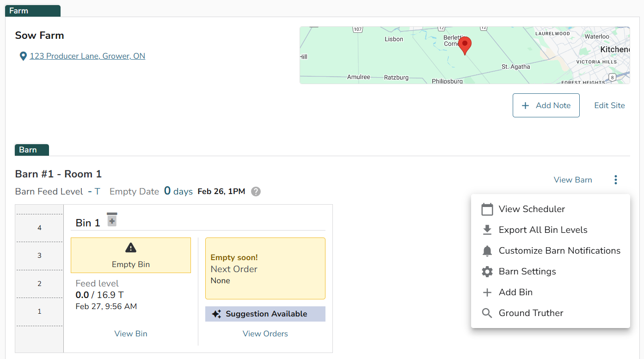This screenshot has width=644, height=359.
Task: Open the barn three-dot options menu
Action: pos(615,180)
